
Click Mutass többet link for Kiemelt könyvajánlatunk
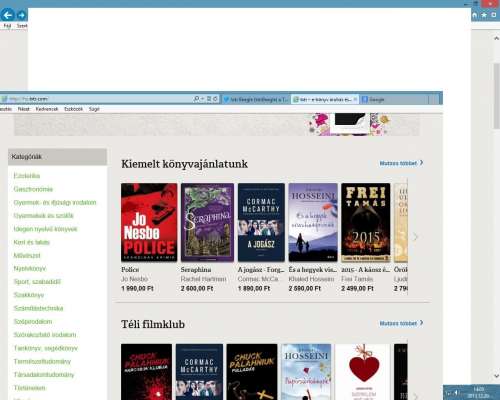[401, 163]
